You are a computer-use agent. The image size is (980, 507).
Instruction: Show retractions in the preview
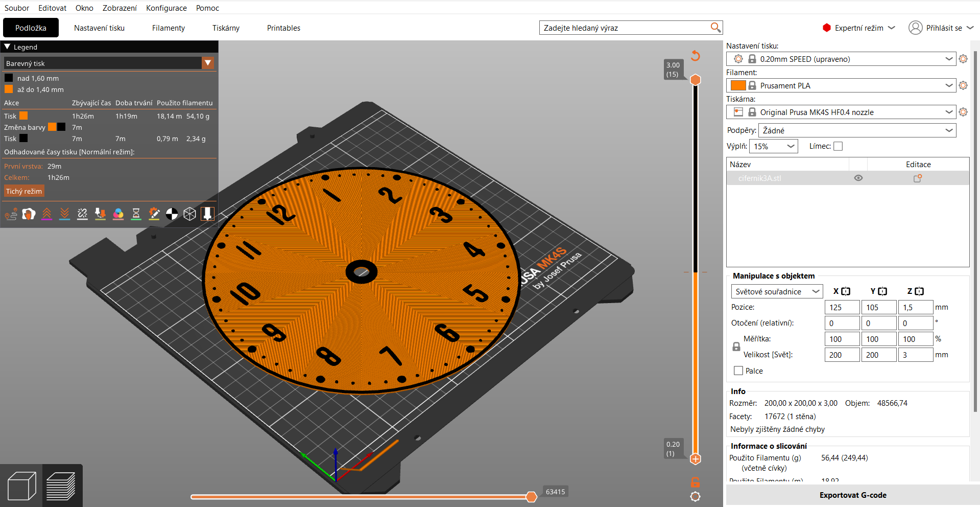pyautogui.click(x=46, y=214)
